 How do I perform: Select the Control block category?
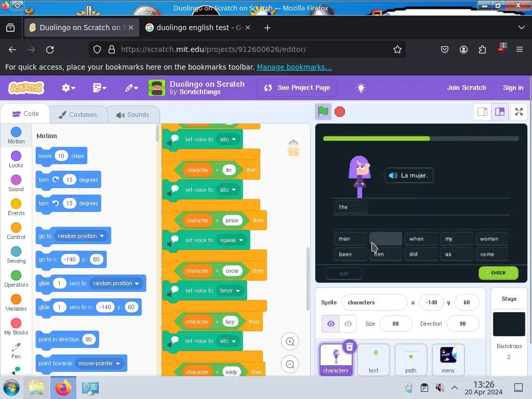[x=16, y=231]
